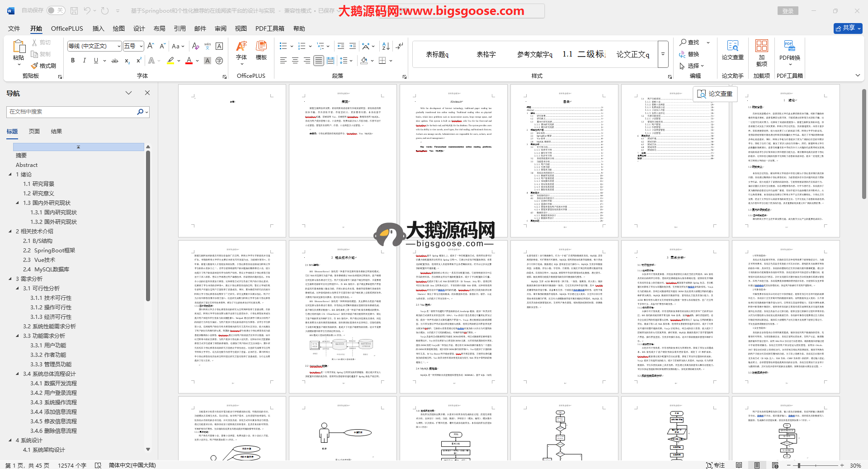Center align the paragraph text
Viewport: 868px width, 469px height.
coord(295,61)
